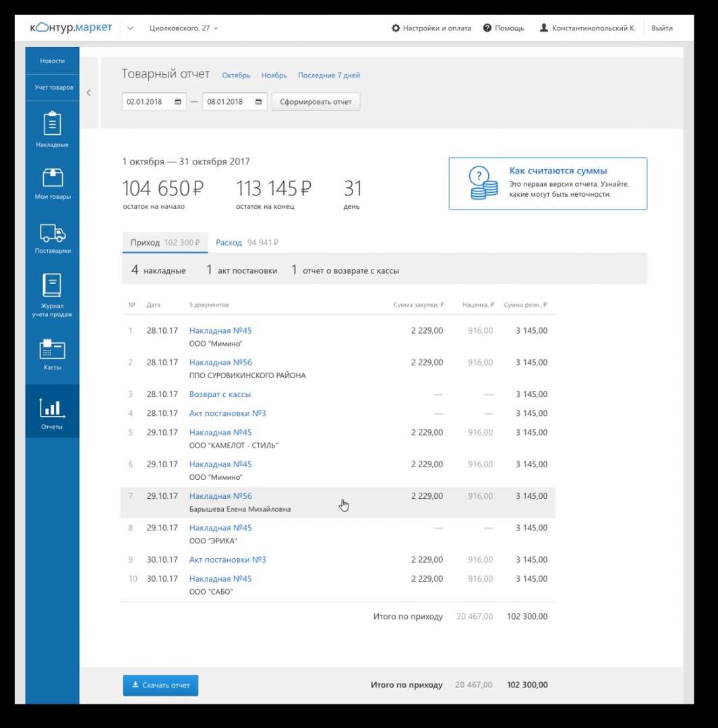Open Отчеты bar chart icon

click(x=52, y=408)
